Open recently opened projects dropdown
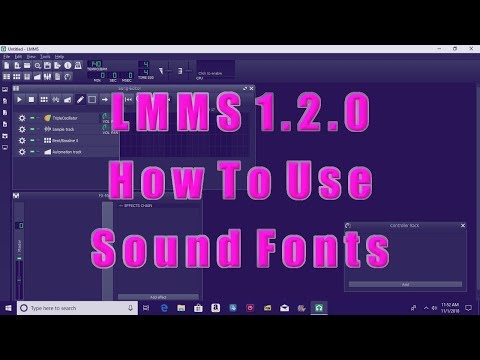 pos(37,66)
